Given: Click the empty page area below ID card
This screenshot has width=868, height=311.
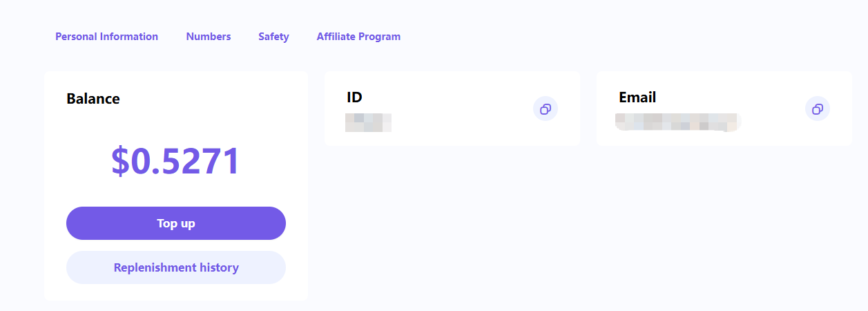Looking at the screenshot, I should click(452, 221).
